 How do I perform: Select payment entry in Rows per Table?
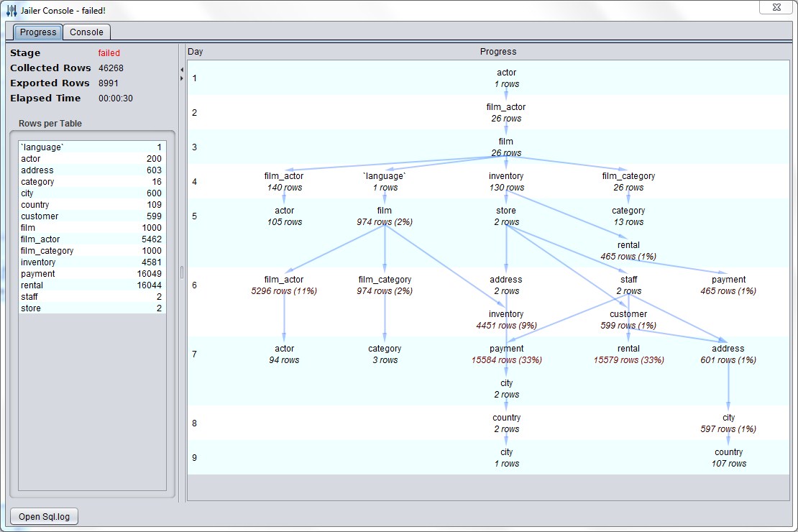pos(91,274)
